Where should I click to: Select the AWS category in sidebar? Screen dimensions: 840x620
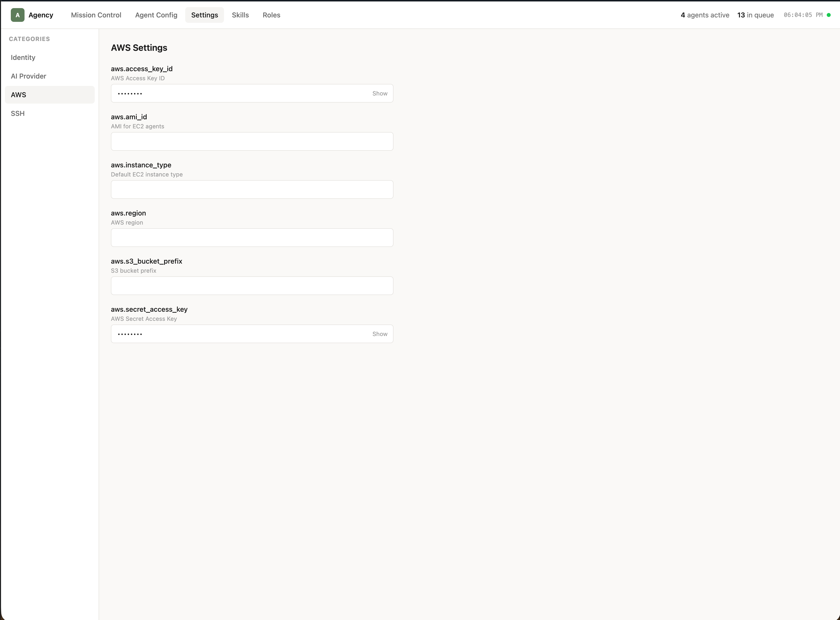coord(18,95)
